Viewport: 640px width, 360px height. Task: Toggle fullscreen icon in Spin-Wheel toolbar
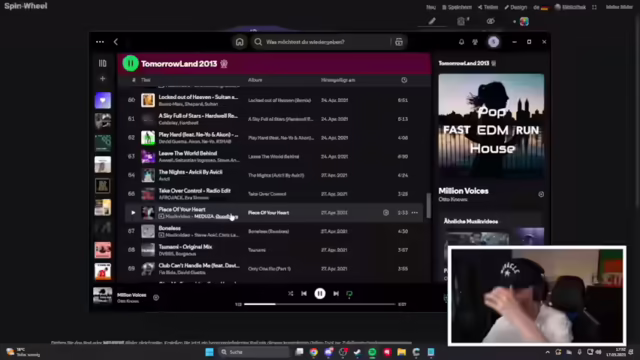[x=594, y=7]
